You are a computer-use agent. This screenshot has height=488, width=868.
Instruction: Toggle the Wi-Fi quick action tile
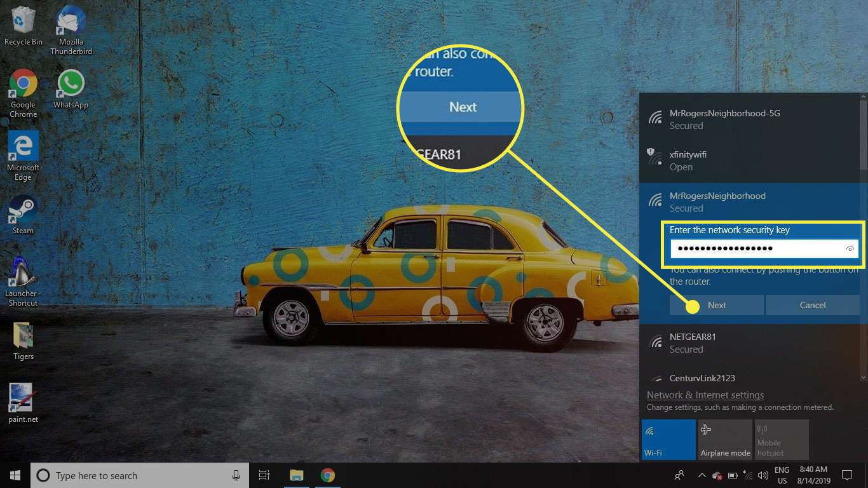click(668, 439)
